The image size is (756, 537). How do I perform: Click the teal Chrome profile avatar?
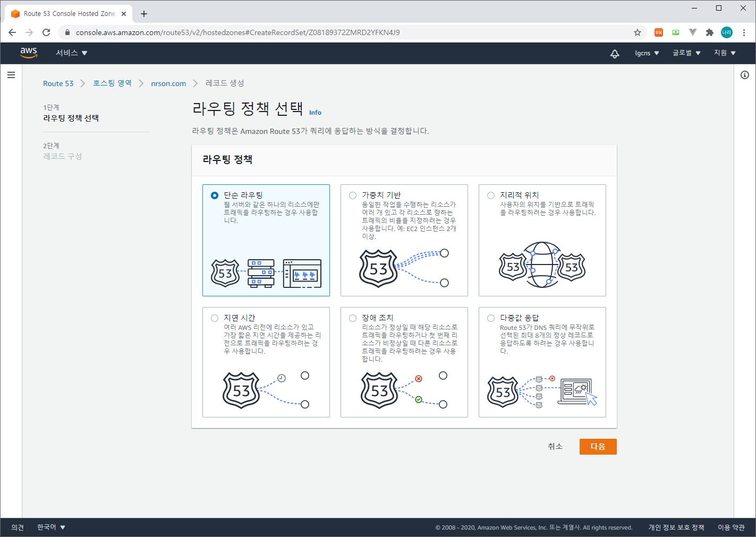(x=726, y=32)
